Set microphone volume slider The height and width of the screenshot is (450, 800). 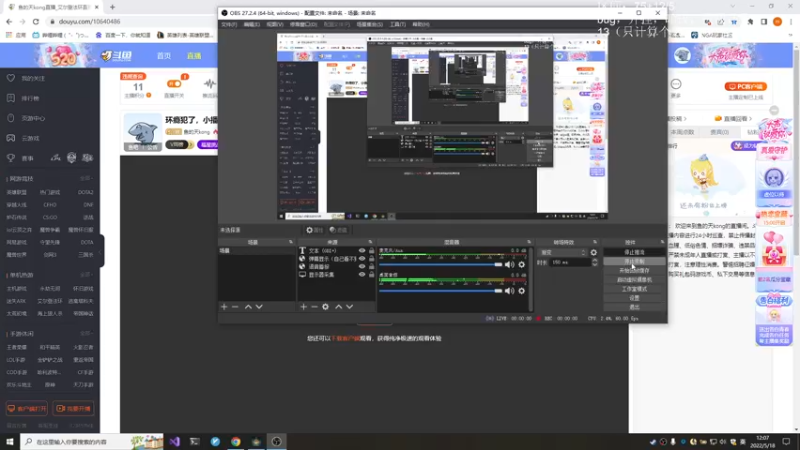point(441,264)
